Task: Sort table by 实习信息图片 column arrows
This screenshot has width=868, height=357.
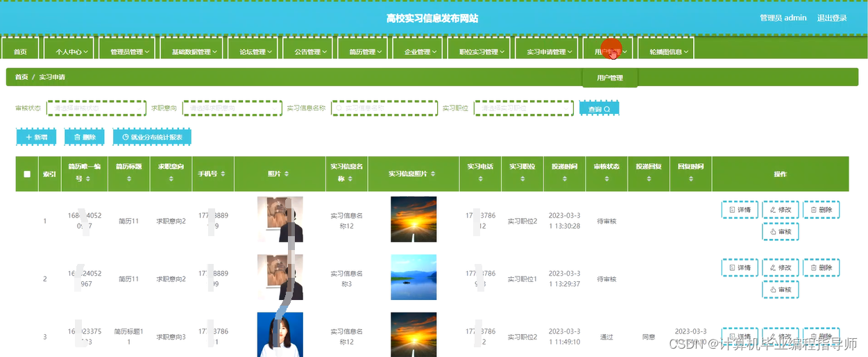Action: [x=434, y=174]
